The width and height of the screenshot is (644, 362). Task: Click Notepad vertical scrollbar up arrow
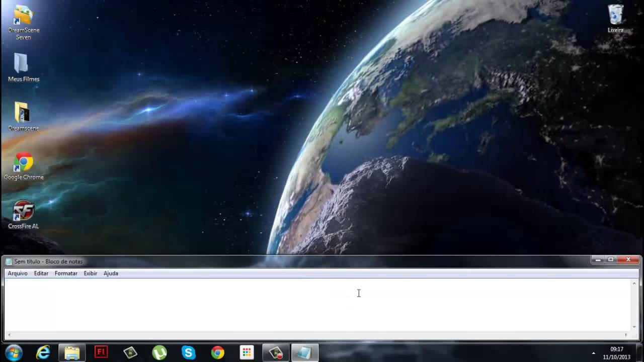pos(634,284)
